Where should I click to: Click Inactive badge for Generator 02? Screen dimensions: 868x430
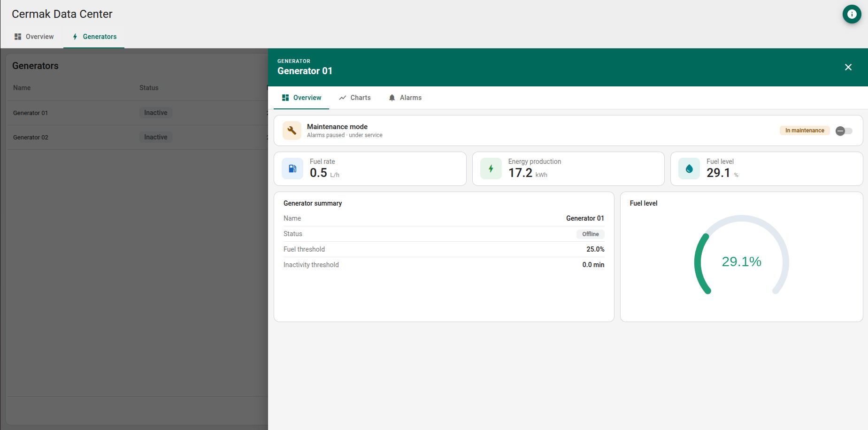click(x=156, y=137)
